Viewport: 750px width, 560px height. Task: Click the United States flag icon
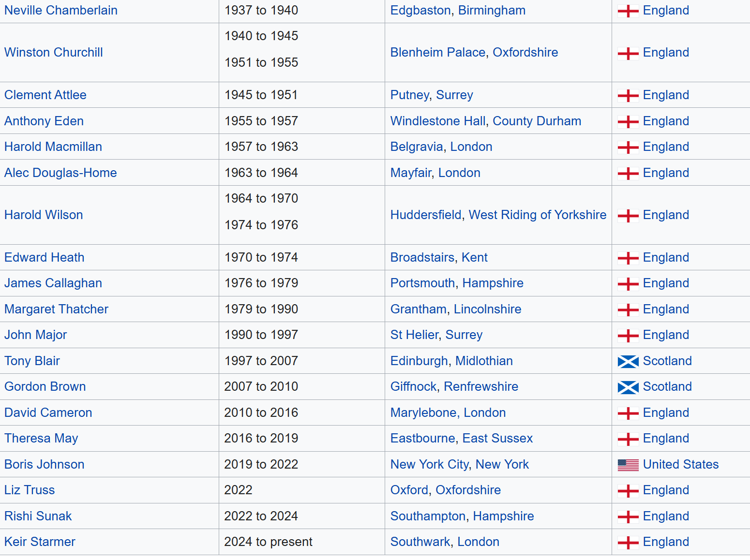point(628,465)
